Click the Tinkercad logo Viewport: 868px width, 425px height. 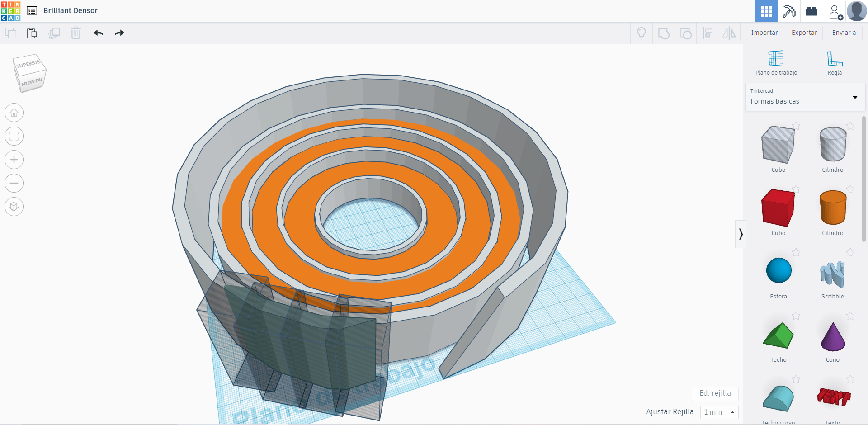click(x=11, y=11)
